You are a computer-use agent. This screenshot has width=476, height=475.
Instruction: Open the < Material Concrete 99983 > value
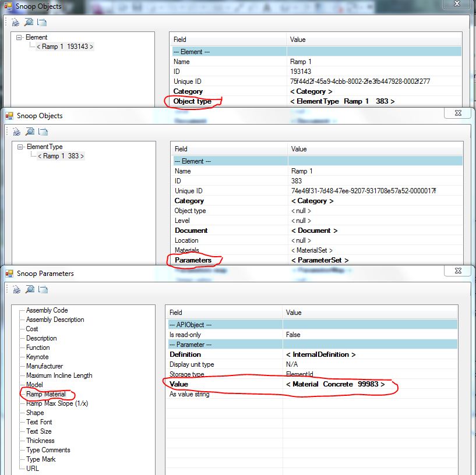tap(335, 385)
